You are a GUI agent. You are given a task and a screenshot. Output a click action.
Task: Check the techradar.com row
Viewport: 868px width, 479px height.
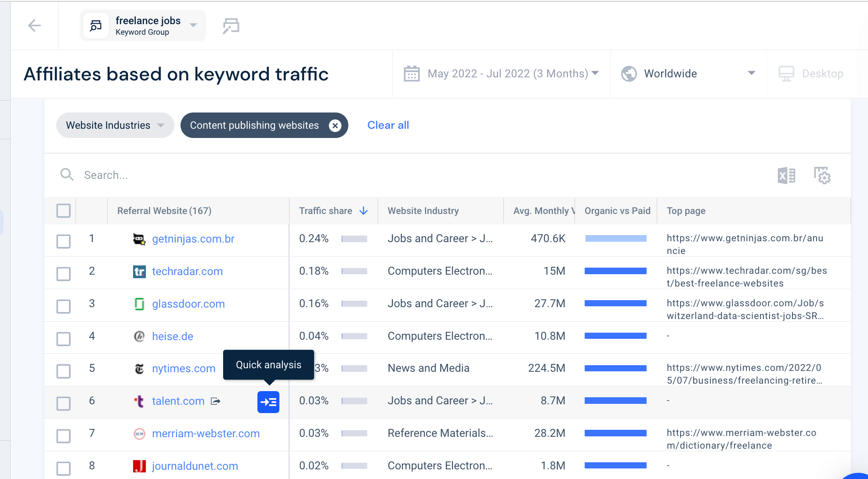(64, 274)
